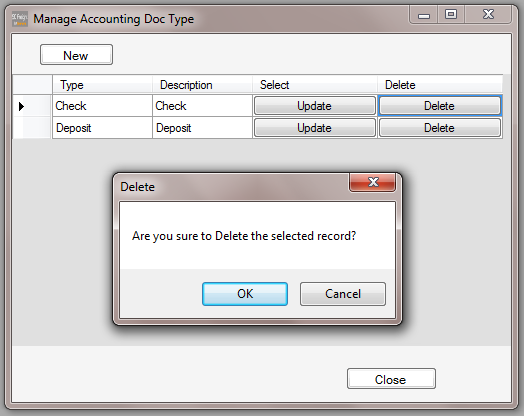Minimize the Manage Accounting Doc Type window
This screenshot has height=416, width=524.
424,15
